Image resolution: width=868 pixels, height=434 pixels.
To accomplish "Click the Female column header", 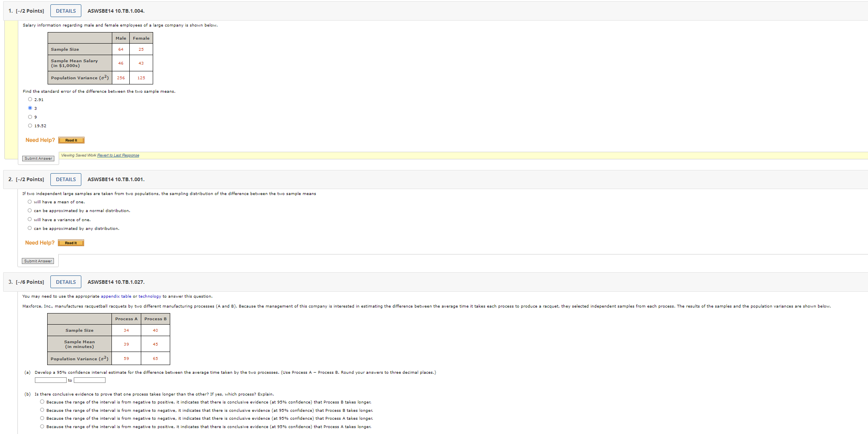I will (x=141, y=38).
